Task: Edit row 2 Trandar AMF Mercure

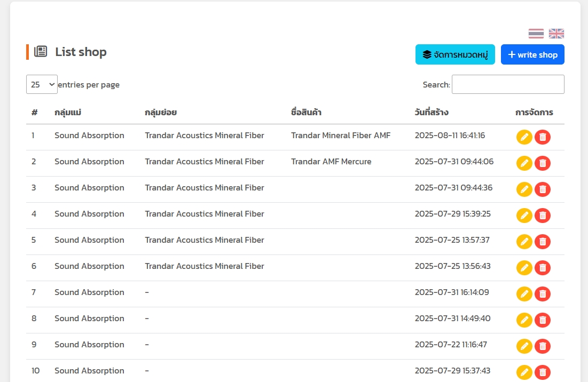Action: [524, 163]
